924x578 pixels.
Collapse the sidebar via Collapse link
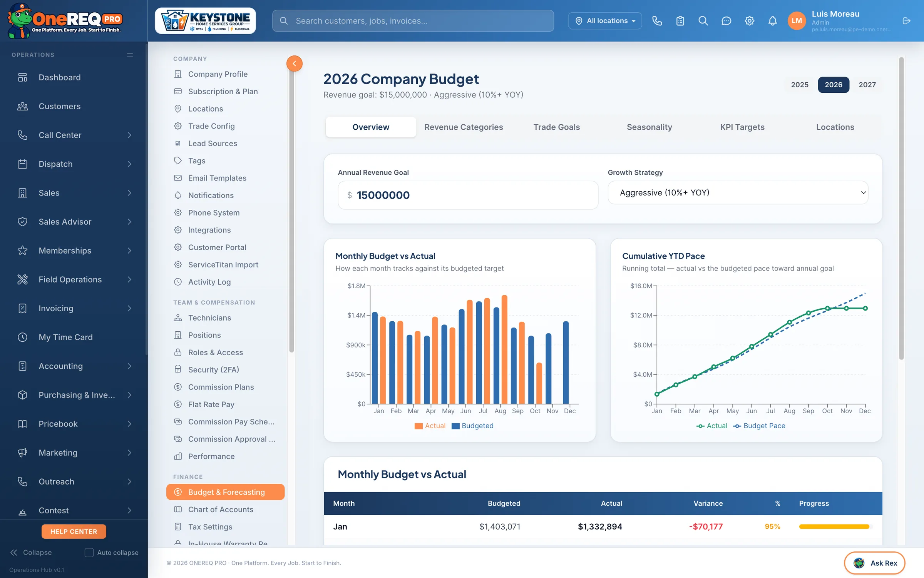pos(31,552)
